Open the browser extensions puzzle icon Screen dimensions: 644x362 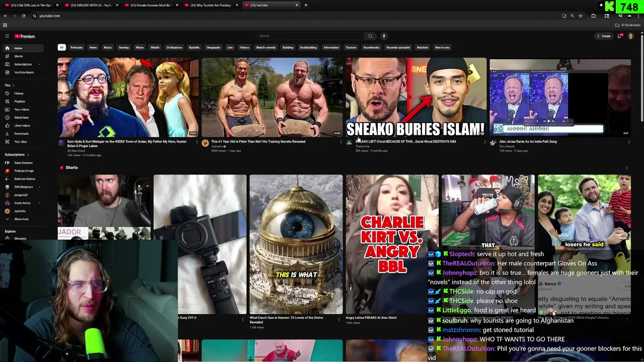point(594,16)
